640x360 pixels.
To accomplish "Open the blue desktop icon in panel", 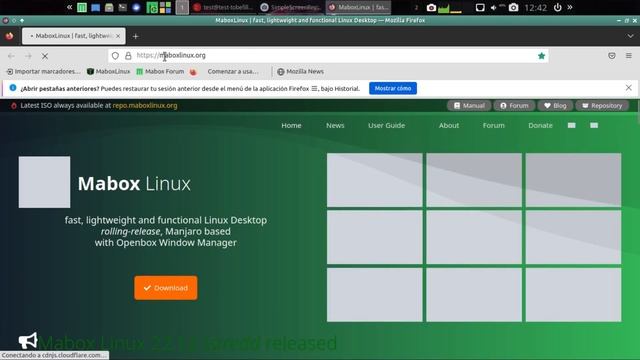I will pos(96,7).
